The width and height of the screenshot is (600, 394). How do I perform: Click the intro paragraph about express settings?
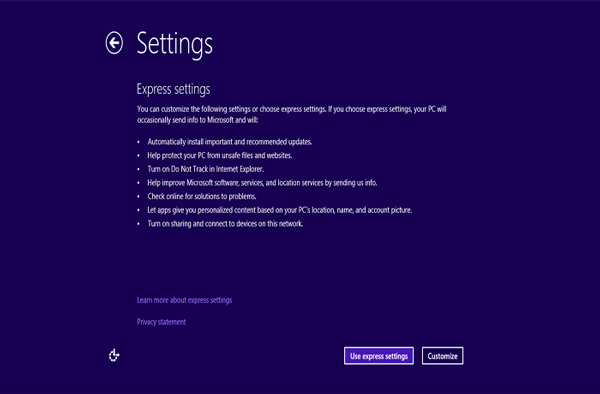292,114
